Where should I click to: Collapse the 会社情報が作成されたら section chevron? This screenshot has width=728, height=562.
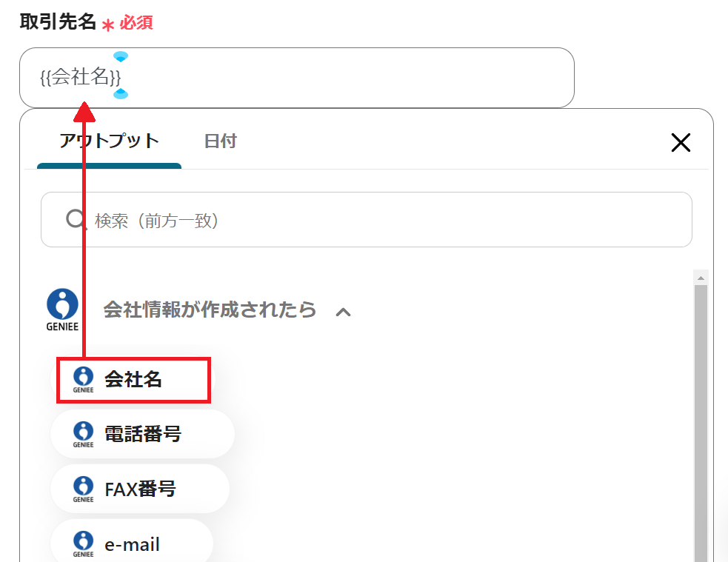[x=343, y=312]
